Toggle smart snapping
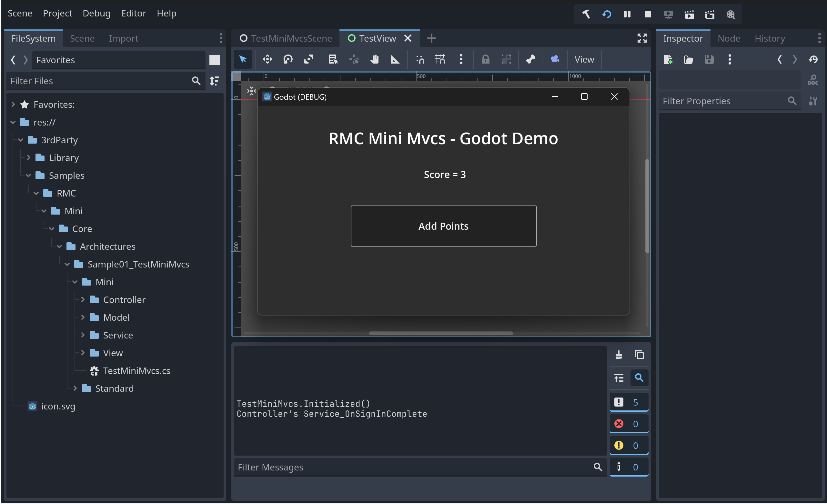 click(420, 59)
